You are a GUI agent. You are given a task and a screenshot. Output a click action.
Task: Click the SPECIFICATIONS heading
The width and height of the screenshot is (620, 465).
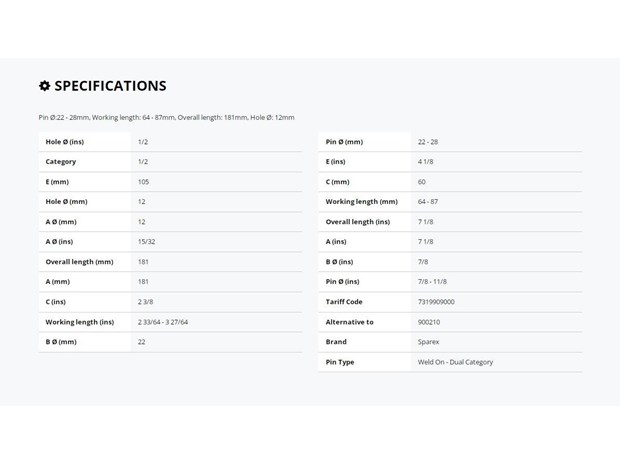[x=110, y=86]
